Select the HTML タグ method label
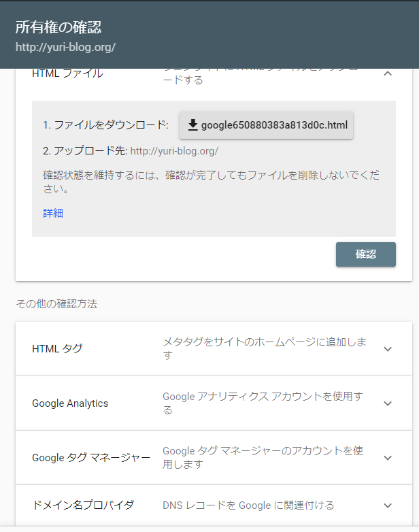This screenshot has height=532, width=419. (57, 348)
